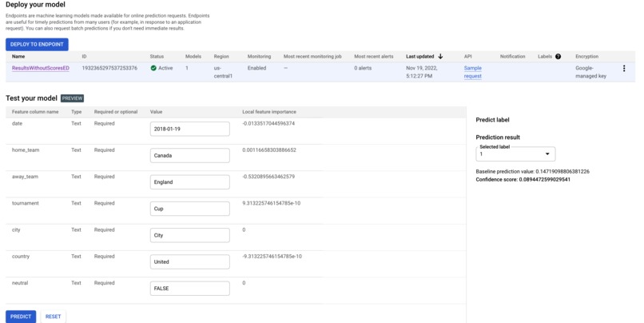Click the neutral input containing FALSE
Screen dimensions: 644x323
point(189,289)
